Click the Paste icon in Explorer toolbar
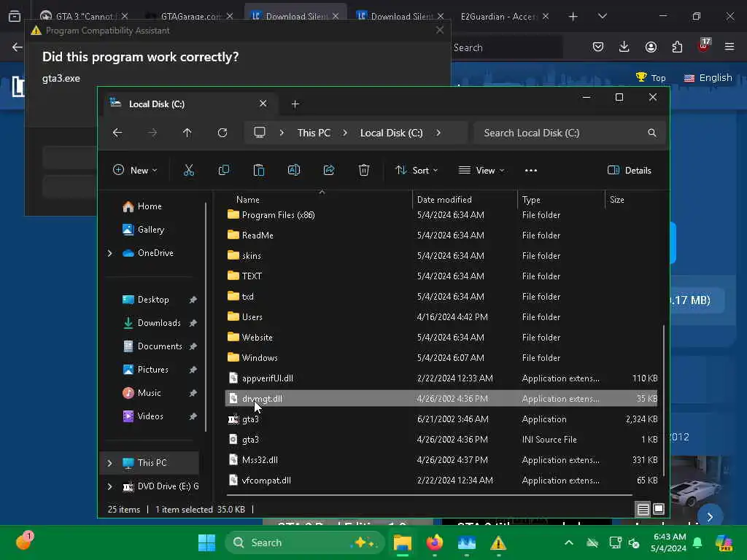The height and width of the screenshot is (560, 747). click(x=259, y=170)
